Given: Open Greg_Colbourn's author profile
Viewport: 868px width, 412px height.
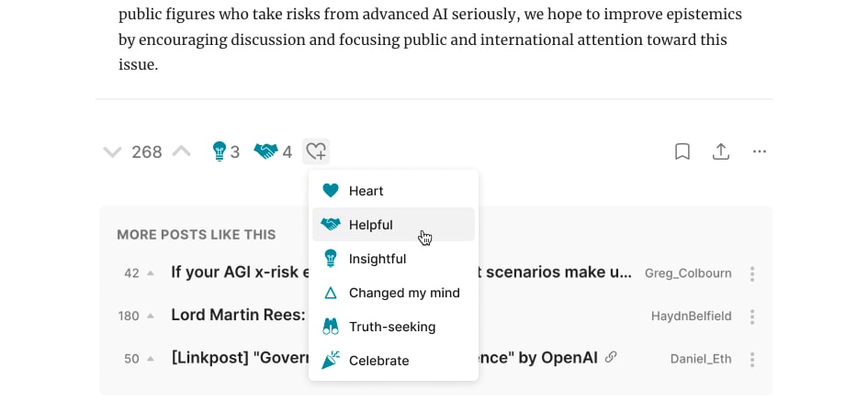Looking at the screenshot, I should (x=688, y=273).
